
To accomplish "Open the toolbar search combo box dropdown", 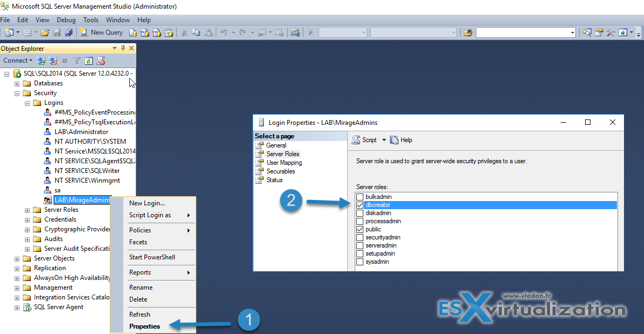I will pyautogui.click(x=573, y=32).
